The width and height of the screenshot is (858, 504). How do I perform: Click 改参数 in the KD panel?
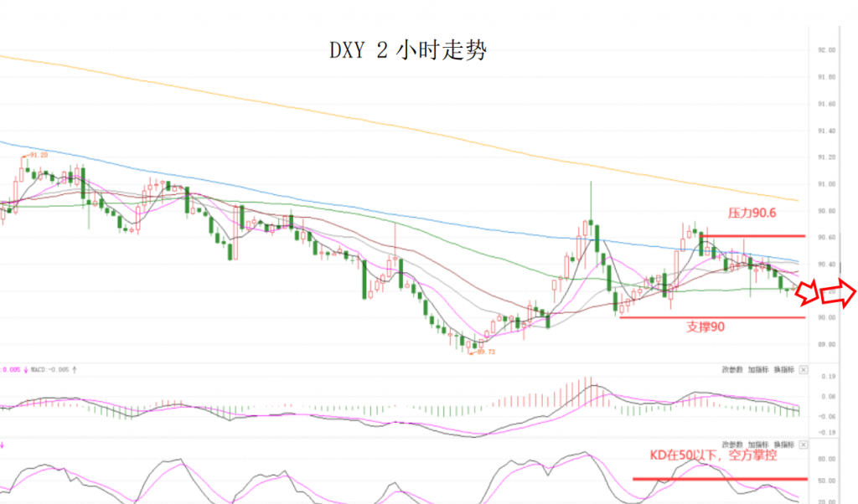click(x=732, y=445)
